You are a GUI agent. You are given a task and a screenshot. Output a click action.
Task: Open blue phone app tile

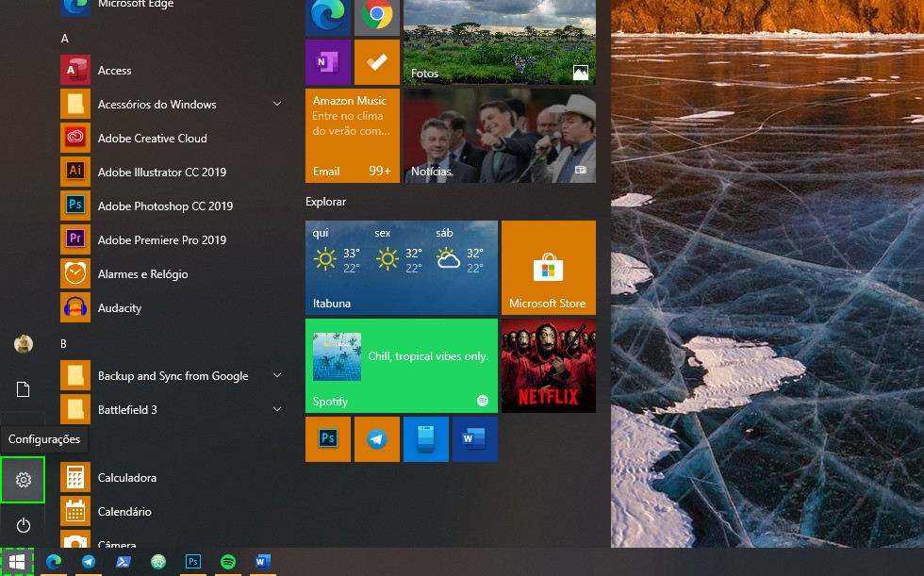[x=426, y=438]
